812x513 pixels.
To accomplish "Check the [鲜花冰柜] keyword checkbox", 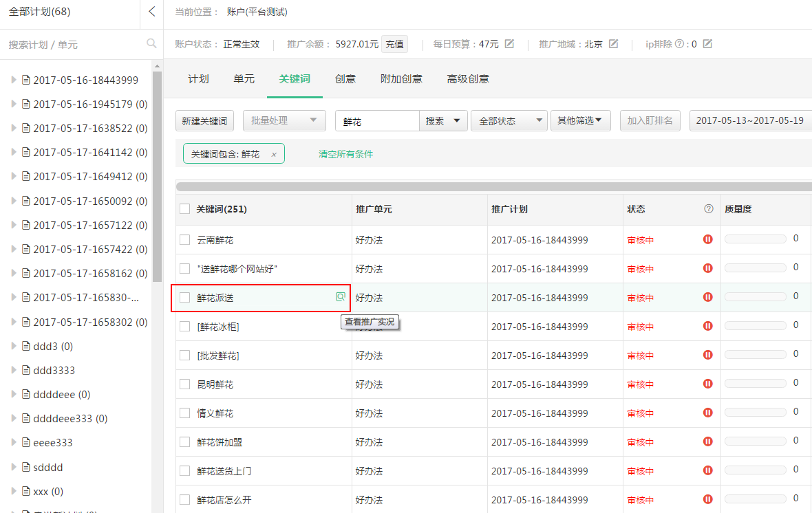I will pyautogui.click(x=184, y=326).
